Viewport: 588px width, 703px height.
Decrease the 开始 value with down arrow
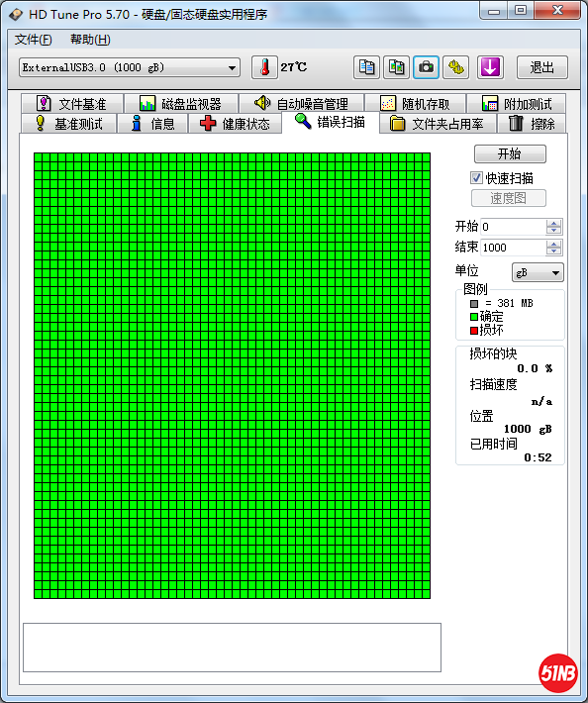(554, 231)
